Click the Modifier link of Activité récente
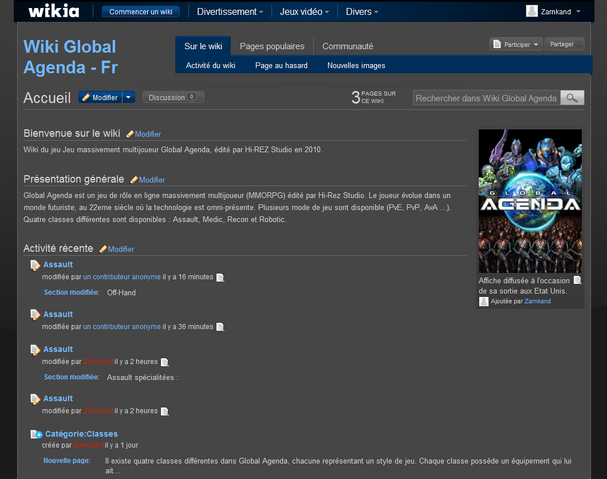Screen dimensions: 607x479 click(x=121, y=249)
